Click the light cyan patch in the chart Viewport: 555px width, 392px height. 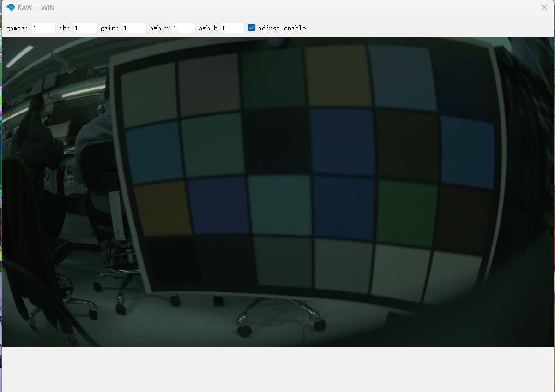pos(280,204)
